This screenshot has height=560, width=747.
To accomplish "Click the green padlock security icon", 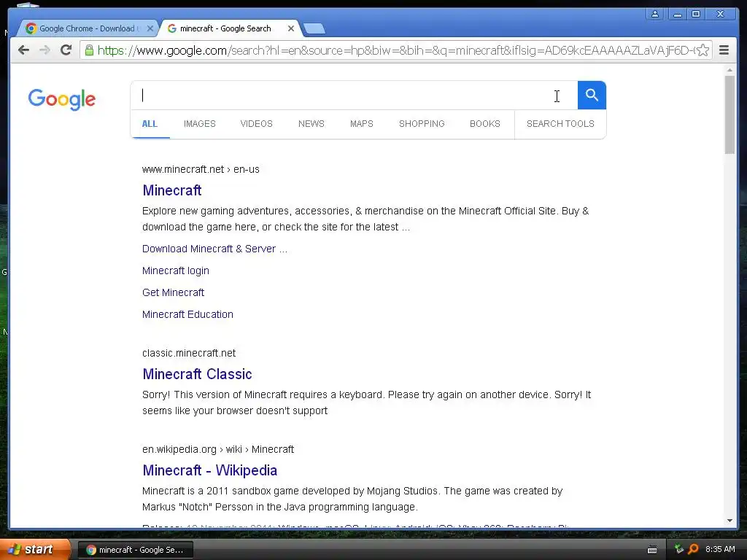I will tap(89, 50).
